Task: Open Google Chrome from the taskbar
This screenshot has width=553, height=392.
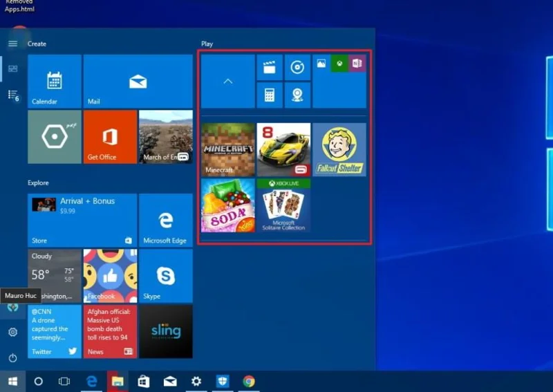Action: (249, 382)
